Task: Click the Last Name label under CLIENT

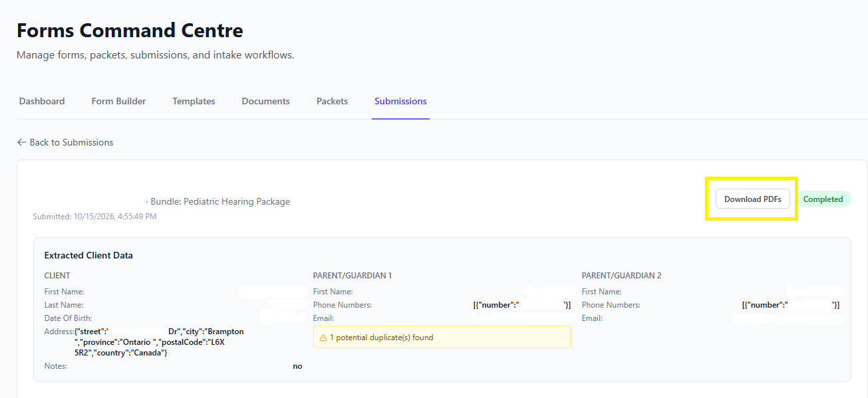Action: pyautogui.click(x=64, y=305)
